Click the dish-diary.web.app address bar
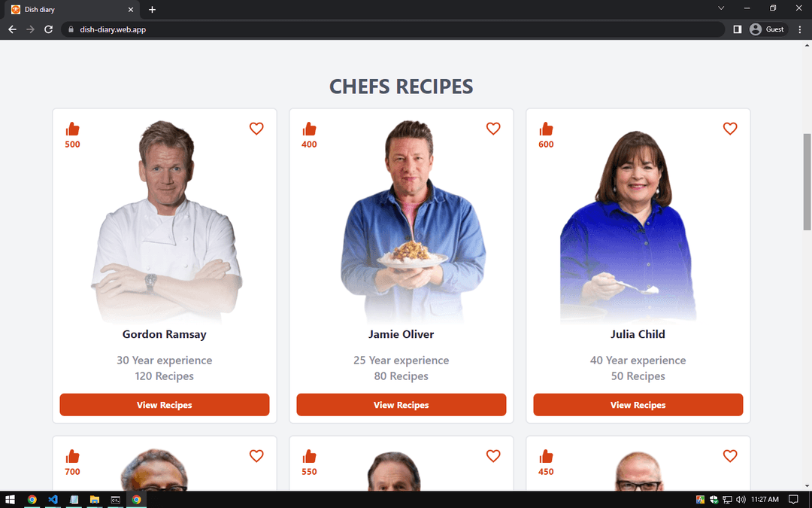The height and width of the screenshot is (508, 812). (392, 29)
